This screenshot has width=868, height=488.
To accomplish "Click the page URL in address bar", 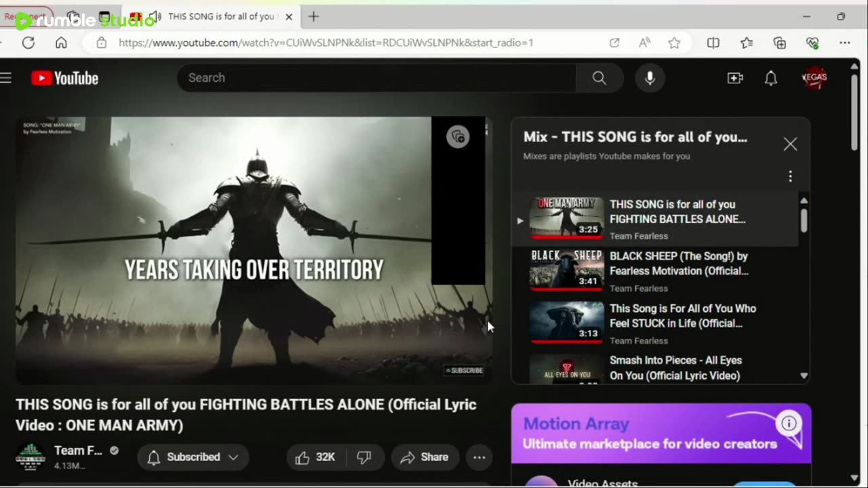I will click(x=326, y=43).
